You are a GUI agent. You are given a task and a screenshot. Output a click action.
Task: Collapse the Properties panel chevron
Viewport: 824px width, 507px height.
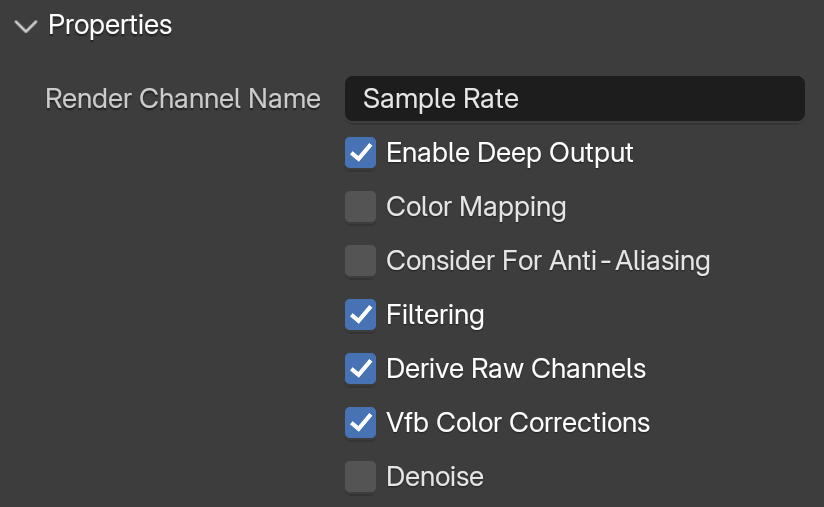26,26
